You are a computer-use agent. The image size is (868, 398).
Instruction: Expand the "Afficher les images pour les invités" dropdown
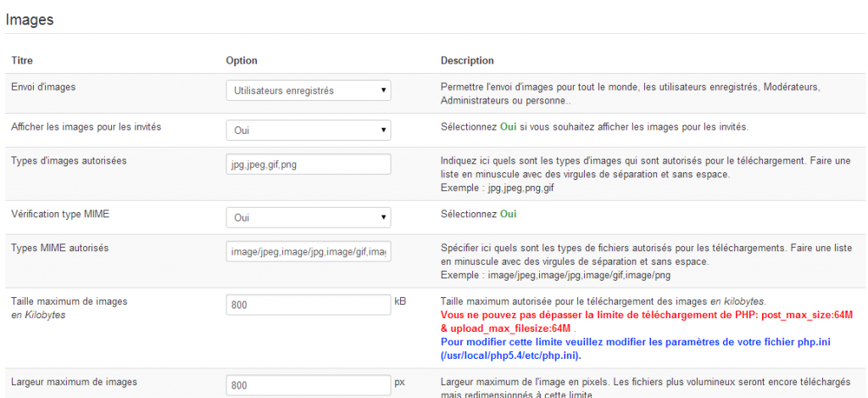(x=308, y=132)
